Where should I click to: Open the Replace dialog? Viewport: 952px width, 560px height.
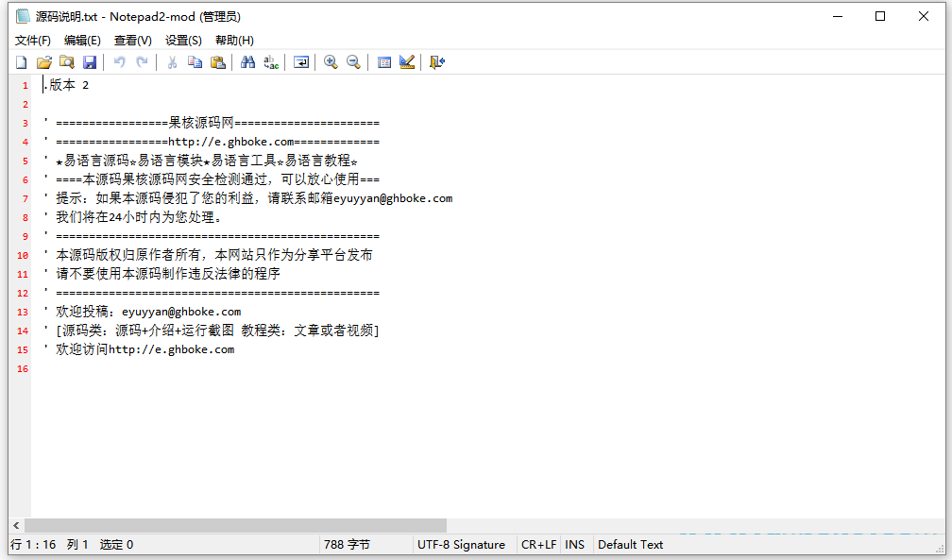[269, 61]
